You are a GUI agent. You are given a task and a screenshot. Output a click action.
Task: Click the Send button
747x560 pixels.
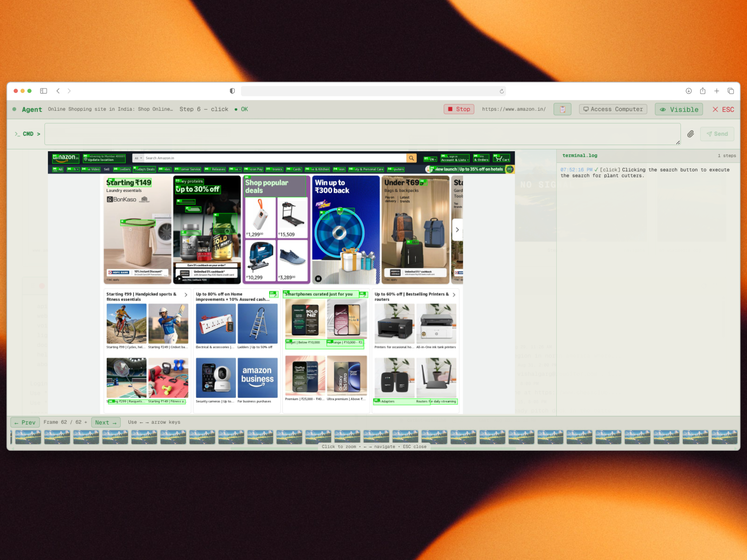tap(717, 134)
